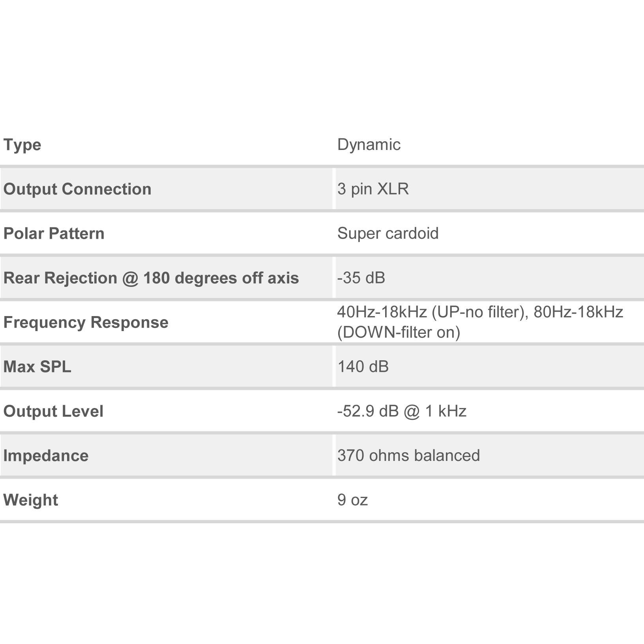The width and height of the screenshot is (644, 644).
Task: Click the Polar Pattern label
Action: tap(54, 234)
